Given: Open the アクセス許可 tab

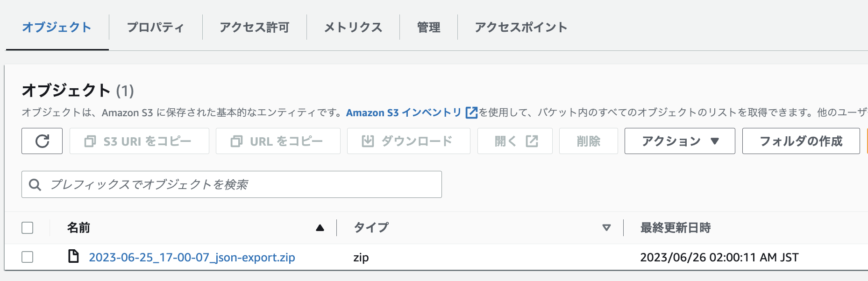Looking at the screenshot, I should (x=254, y=27).
